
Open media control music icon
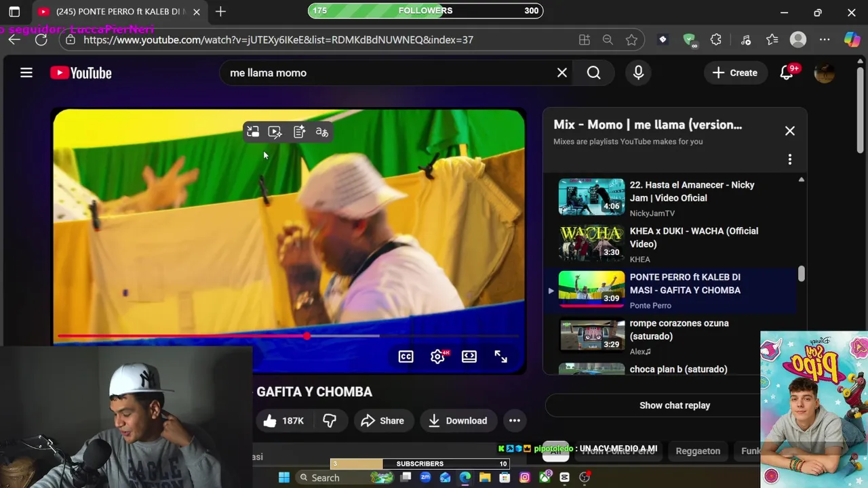[746, 40]
